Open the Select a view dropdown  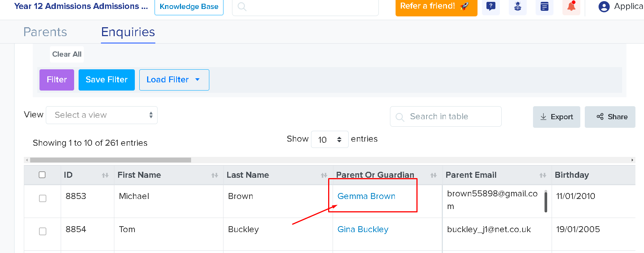(x=102, y=115)
